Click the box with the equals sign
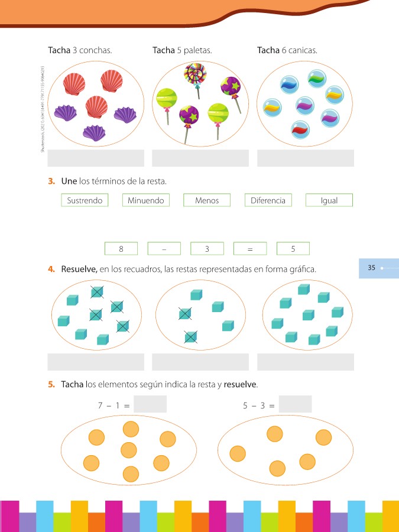Image resolution: width=399 pixels, height=532 pixels. point(250,248)
